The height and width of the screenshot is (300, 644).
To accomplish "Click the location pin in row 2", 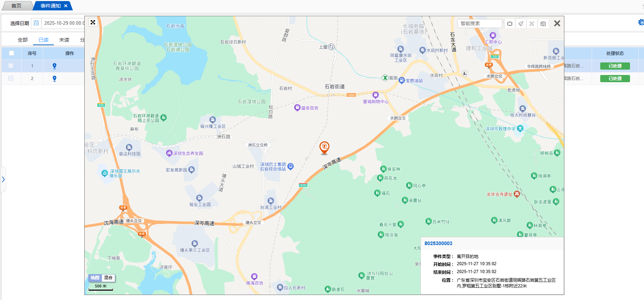I will [55, 79].
